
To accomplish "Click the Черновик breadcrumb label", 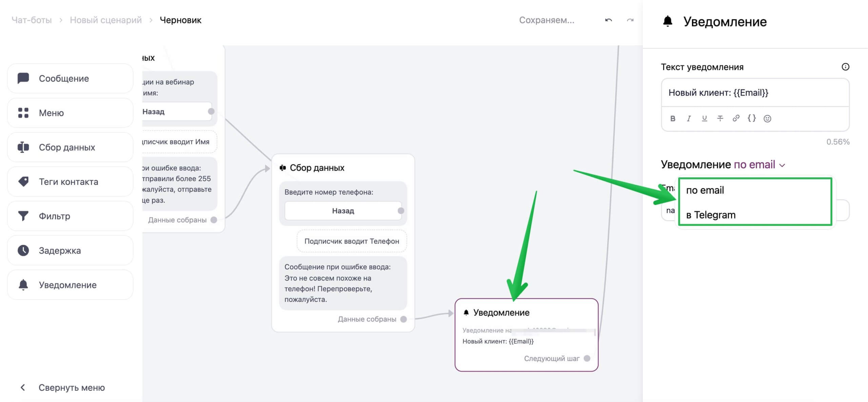I will [180, 20].
